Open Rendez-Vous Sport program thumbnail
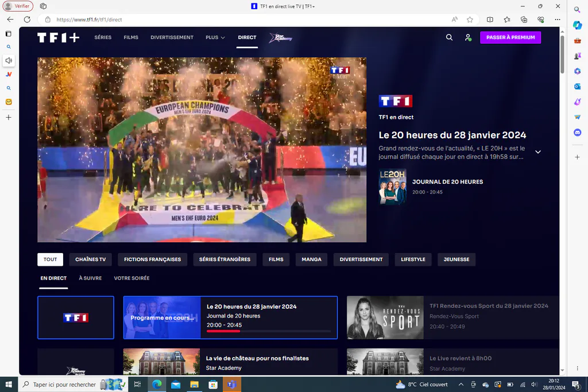 tap(385, 318)
